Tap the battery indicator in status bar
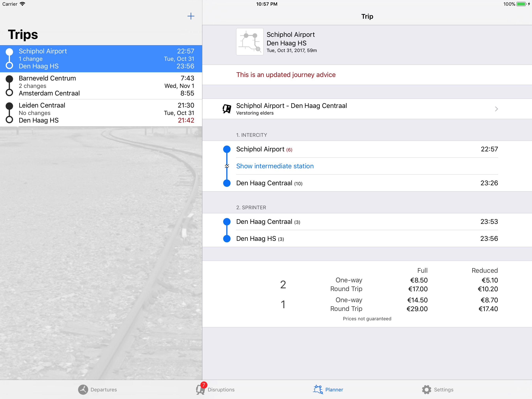 point(521,4)
